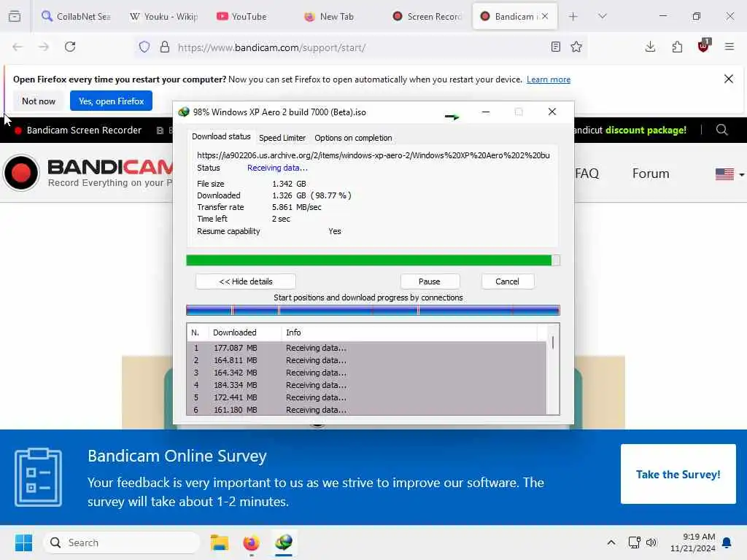Click Bandicam Screen Recorder in top bar

[84, 130]
